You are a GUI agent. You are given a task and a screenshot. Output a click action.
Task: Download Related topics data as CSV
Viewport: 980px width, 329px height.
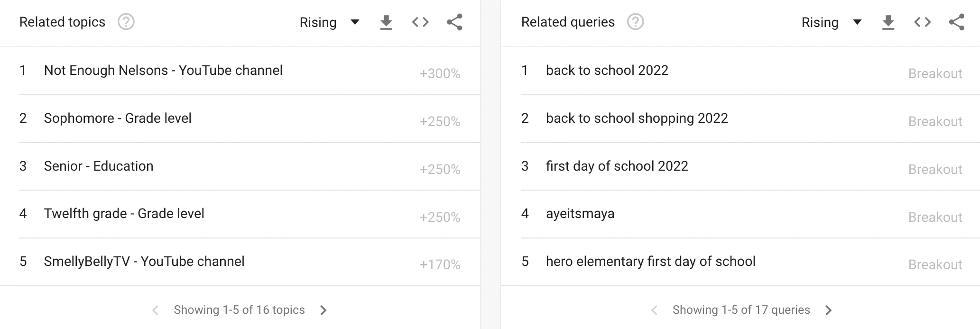click(x=386, y=22)
